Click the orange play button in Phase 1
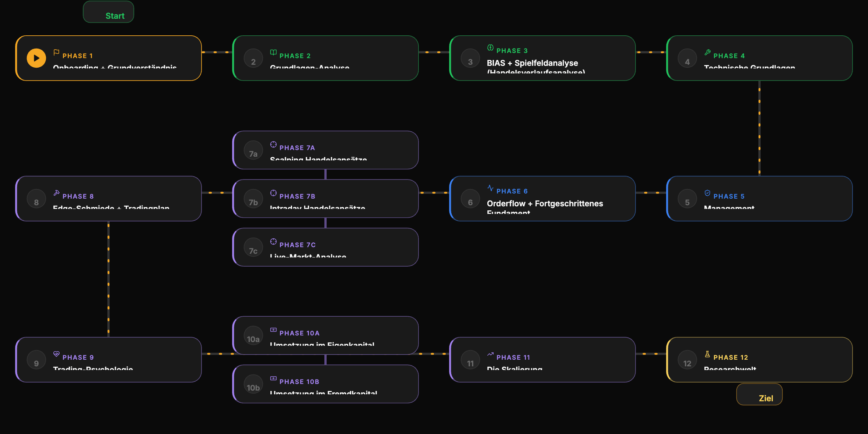This screenshot has width=868, height=434. point(36,58)
